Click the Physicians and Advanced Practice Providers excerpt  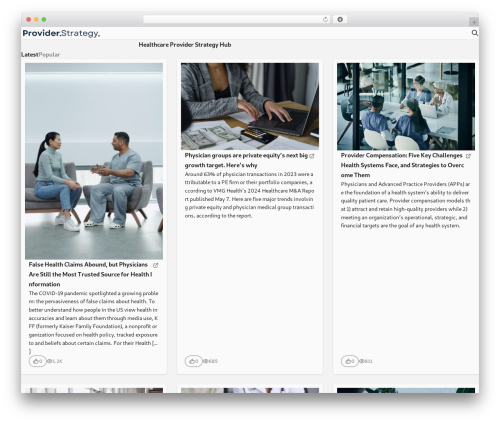tap(405, 205)
